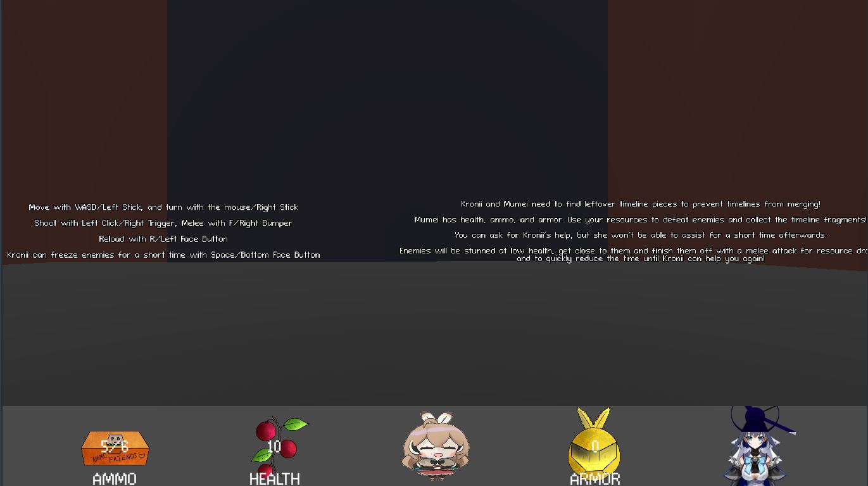Click 'Kronii and Mumei need to find' text
This screenshot has width=868, height=486.
click(x=641, y=204)
